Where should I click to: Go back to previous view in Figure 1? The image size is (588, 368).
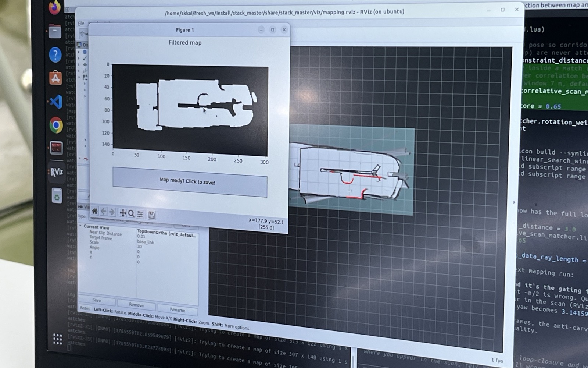tap(104, 212)
